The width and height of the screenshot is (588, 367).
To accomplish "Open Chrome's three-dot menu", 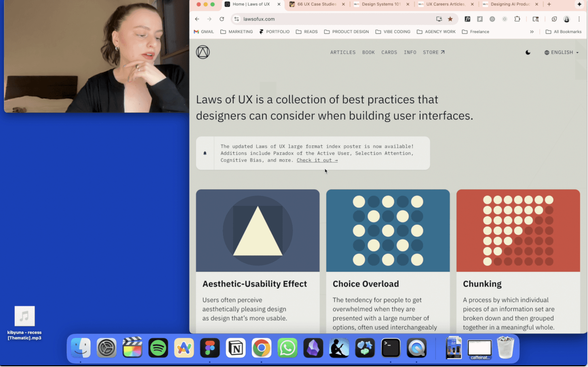I will (x=580, y=19).
